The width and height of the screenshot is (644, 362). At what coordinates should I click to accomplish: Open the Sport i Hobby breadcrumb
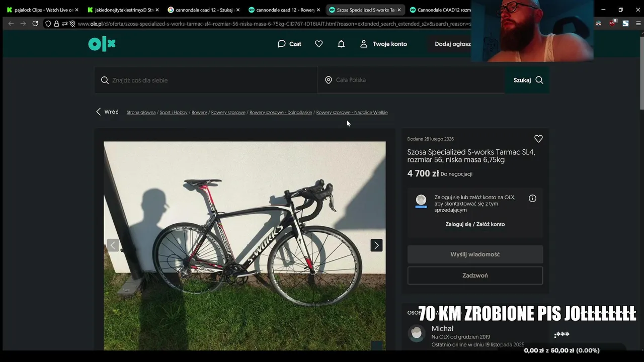click(174, 113)
